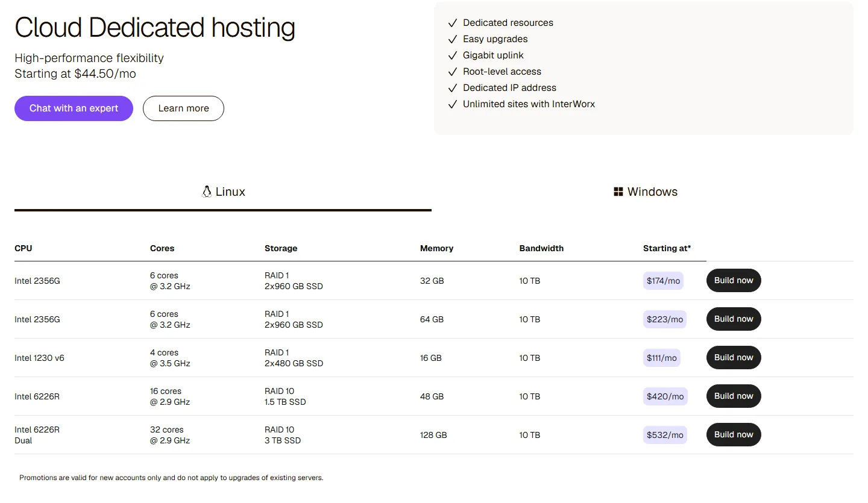This screenshot has height=503, width=868.
Task: Click the "Starting at*" column header
Action: [x=667, y=248]
